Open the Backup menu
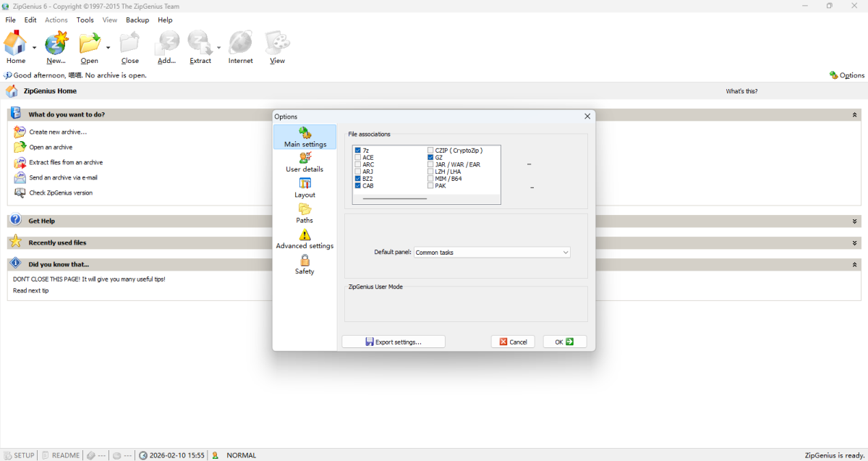The height and width of the screenshot is (461, 868). point(137,20)
